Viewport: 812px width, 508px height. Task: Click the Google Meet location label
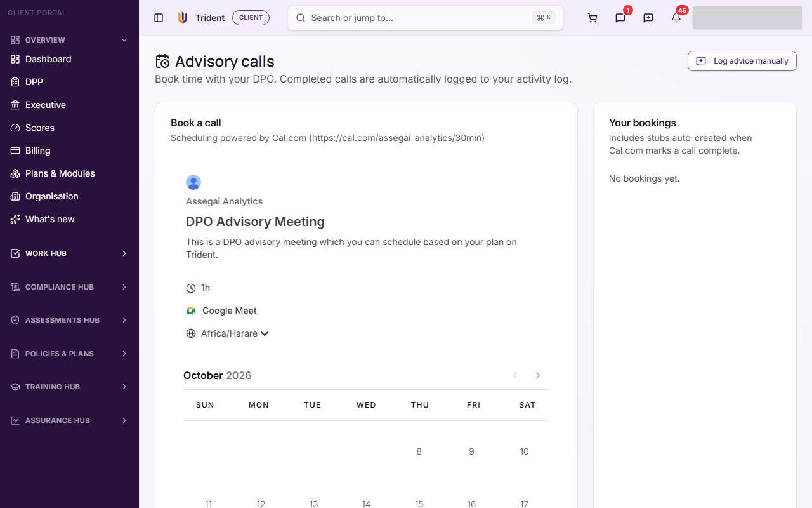pyautogui.click(x=230, y=311)
